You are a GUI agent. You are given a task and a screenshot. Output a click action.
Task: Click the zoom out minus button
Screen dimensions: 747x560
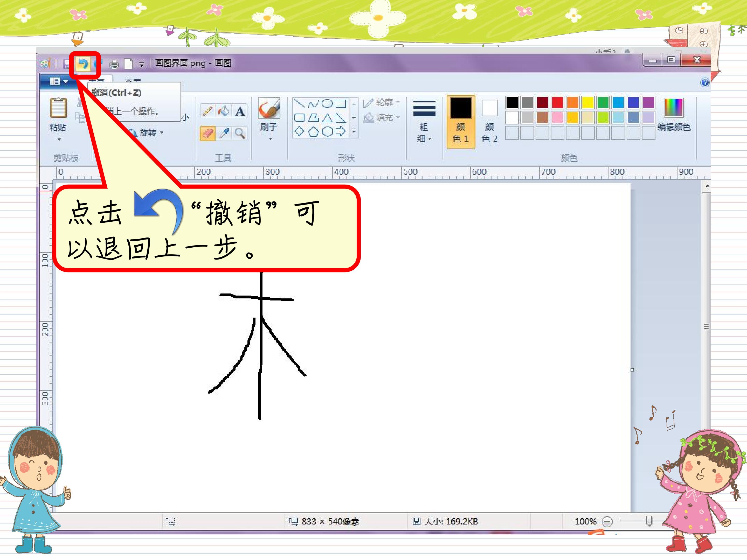pos(607,522)
